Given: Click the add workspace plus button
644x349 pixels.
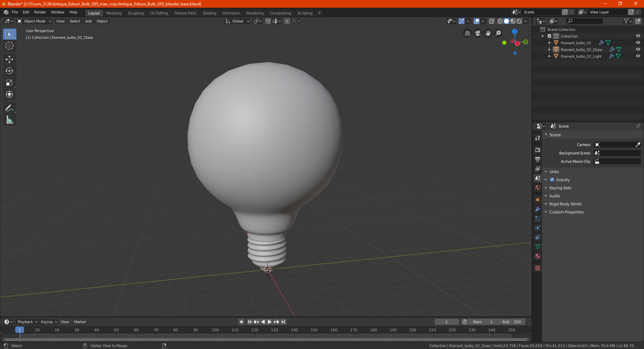Looking at the screenshot, I should 319,13.
